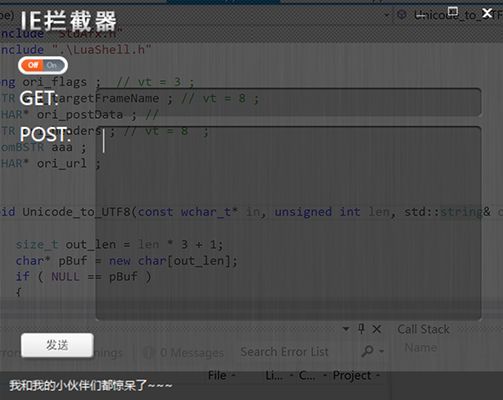This screenshot has width=503, height=400.
Task: Click the Name column in Call Stack
Action: (421, 348)
